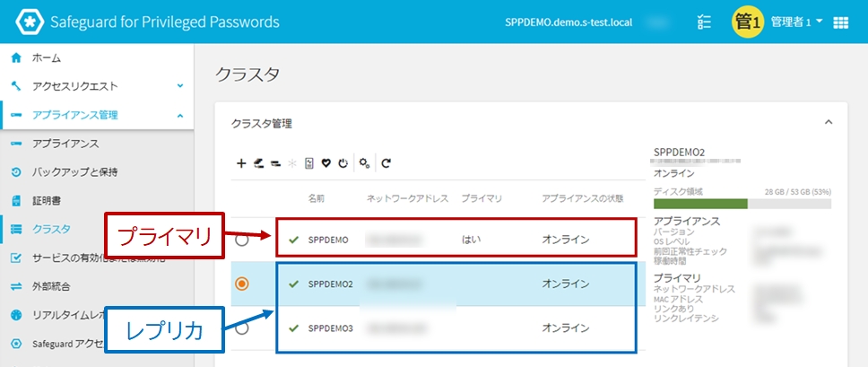Sort by プライマリ column header
The height and width of the screenshot is (367, 868).
482,198
